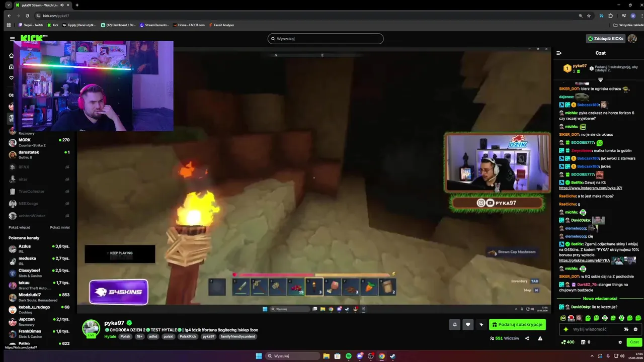Click the Wyszukaj search field on Kick
644x362 pixels.
coord(326,39)
